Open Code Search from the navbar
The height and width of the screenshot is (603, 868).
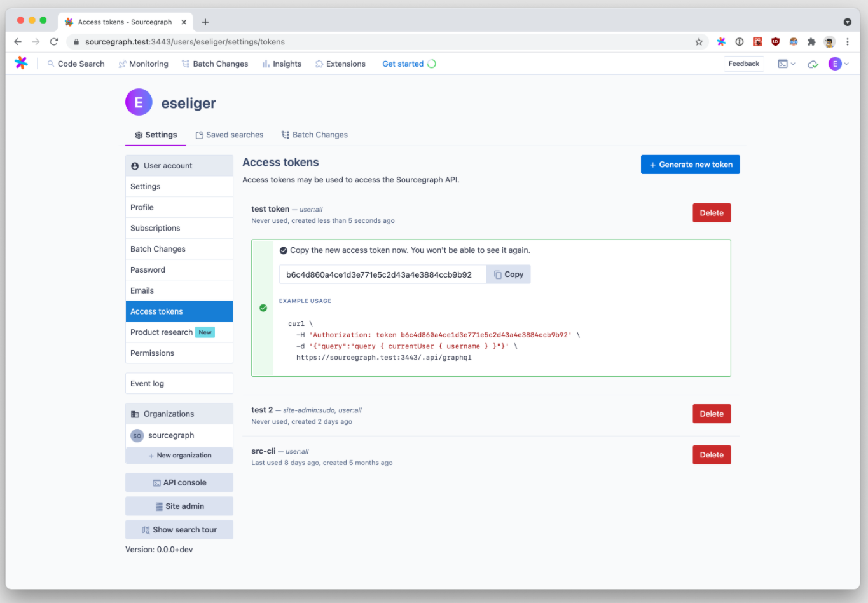pos(76,64)
